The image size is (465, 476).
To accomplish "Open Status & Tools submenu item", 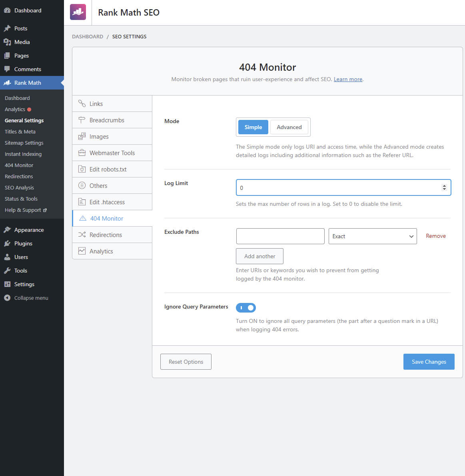I will pos(21,199).
